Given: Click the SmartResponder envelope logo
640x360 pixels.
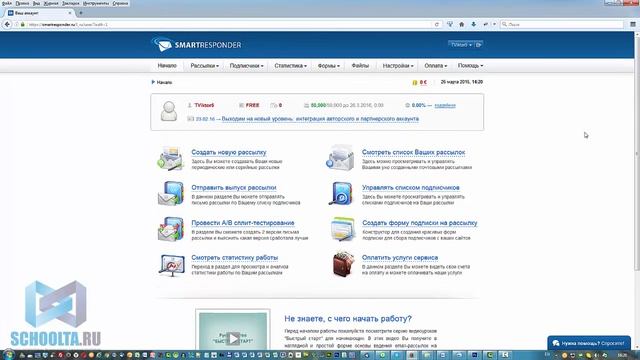Looking at the screenshot, I should (x=162, y=44).
